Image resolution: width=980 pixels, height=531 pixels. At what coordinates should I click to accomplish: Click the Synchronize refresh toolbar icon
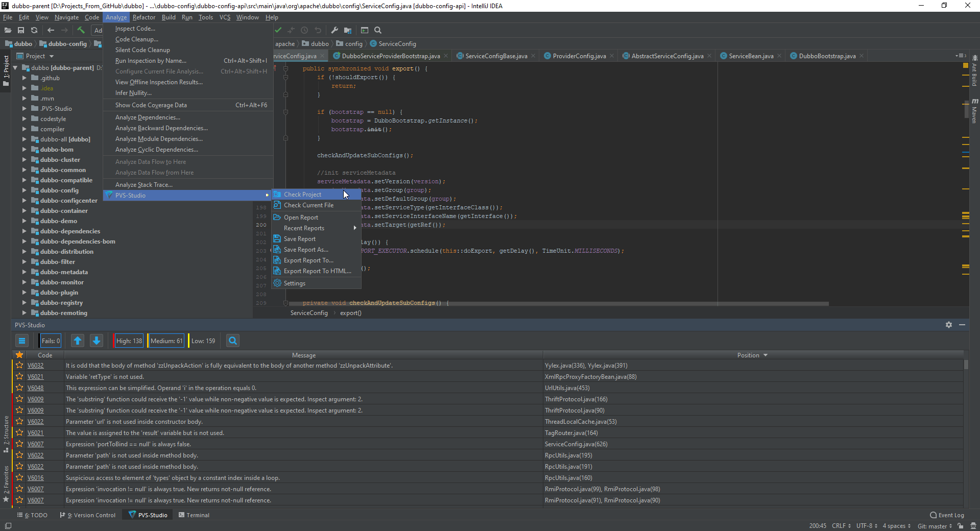pyautogui.click(x=34, y=30)
